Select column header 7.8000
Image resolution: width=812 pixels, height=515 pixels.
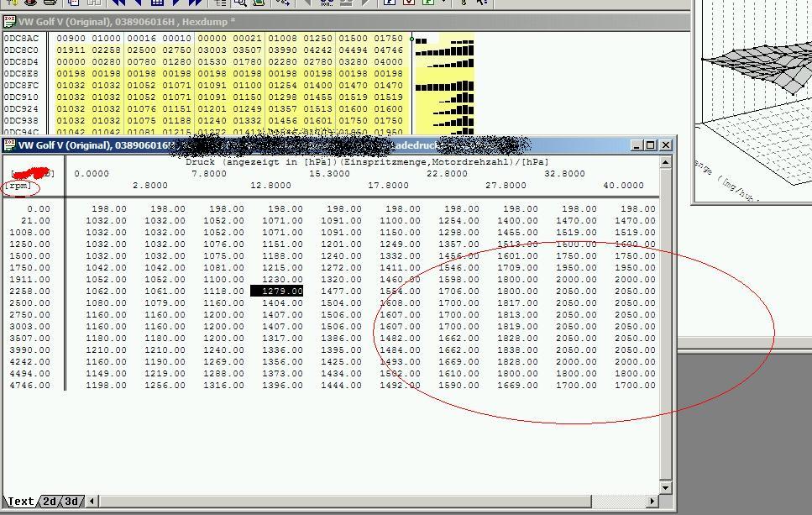(x=209, y=174)
